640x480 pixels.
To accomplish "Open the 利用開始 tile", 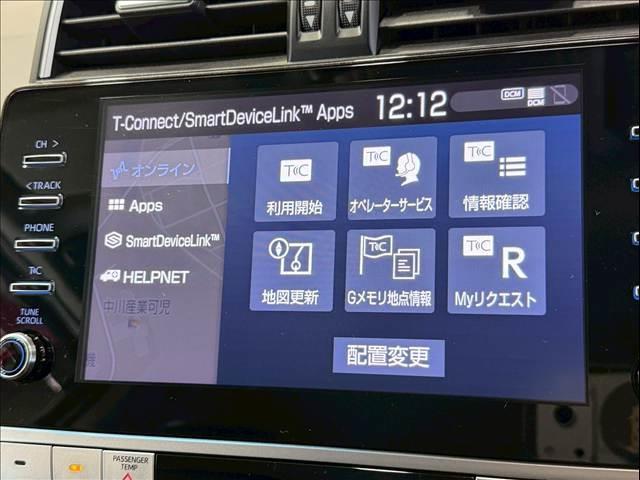I will tap(295, 181).
